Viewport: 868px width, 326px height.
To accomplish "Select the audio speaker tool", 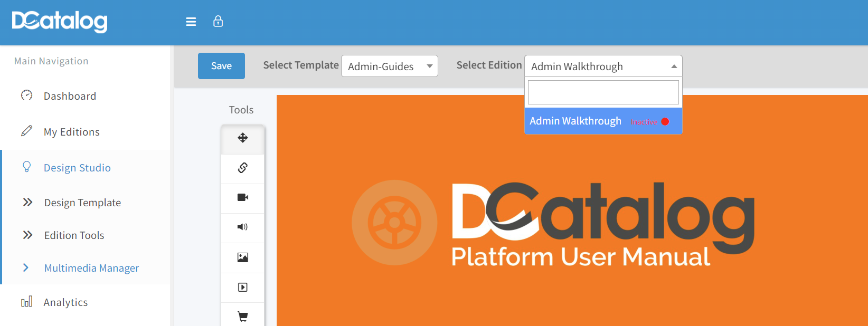I will pyautogui.click(x=243, y=227).
